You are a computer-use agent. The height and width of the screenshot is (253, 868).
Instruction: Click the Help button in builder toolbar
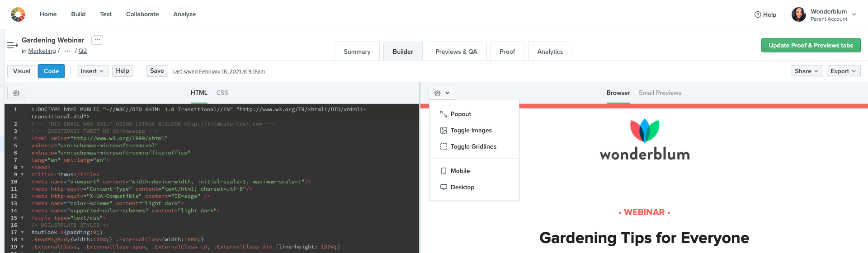click(x=123, y=71)
